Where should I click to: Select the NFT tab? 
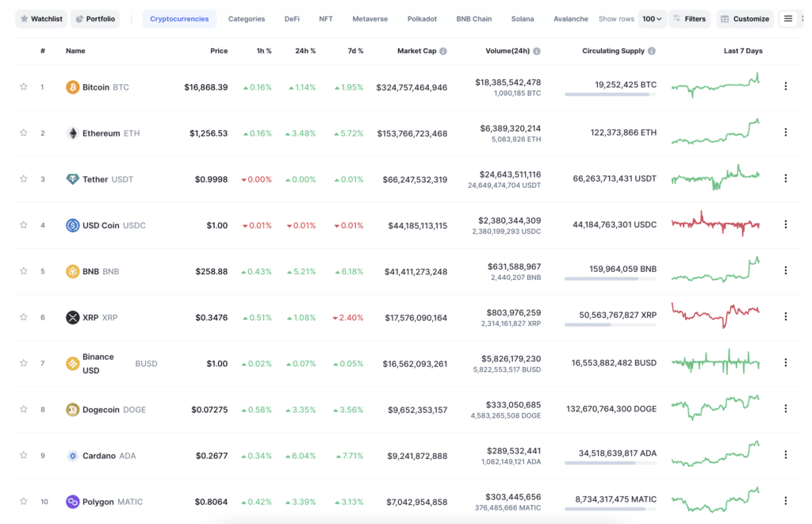(x=325, y=18)
